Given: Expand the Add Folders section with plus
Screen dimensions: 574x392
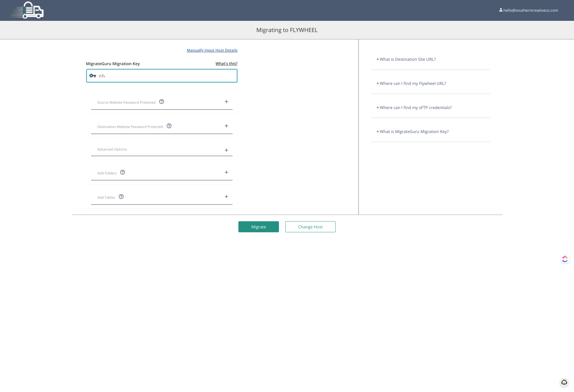Looking at the screenshot, I should (x=226, y=172).
